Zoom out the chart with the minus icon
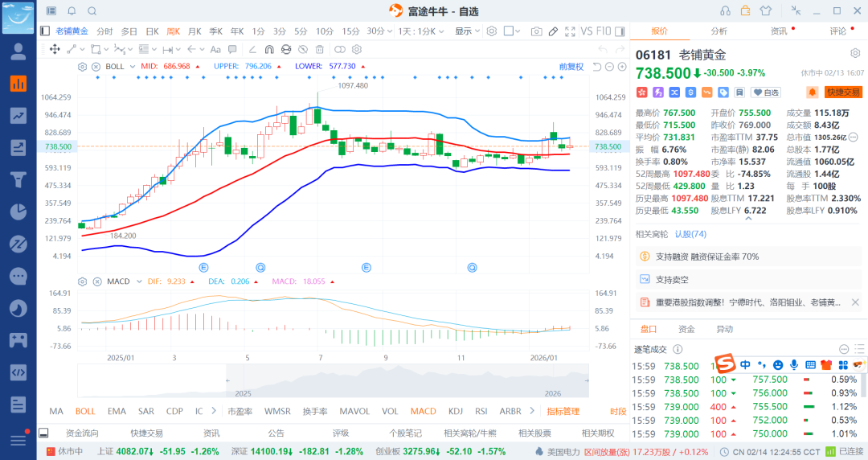868x460 pixels. tap(609, 67)
